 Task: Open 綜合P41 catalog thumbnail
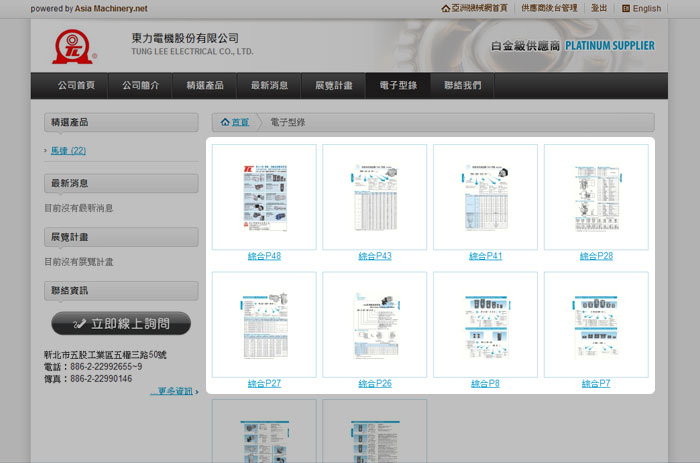pos(485,197)
